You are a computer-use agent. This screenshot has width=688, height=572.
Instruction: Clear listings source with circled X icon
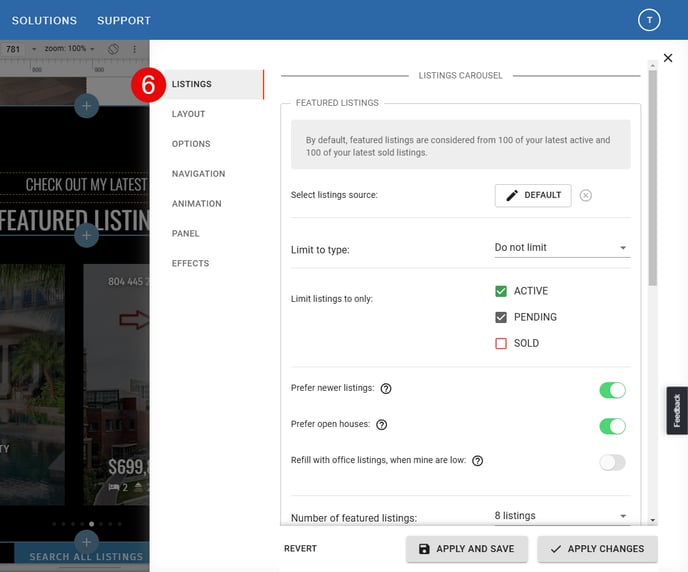click(x=585, y=195)
